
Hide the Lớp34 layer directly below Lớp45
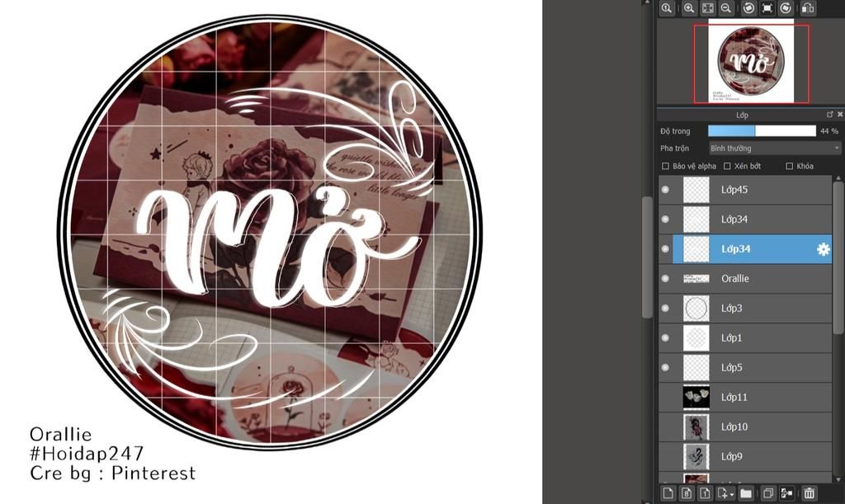click(x=665, y=219)
